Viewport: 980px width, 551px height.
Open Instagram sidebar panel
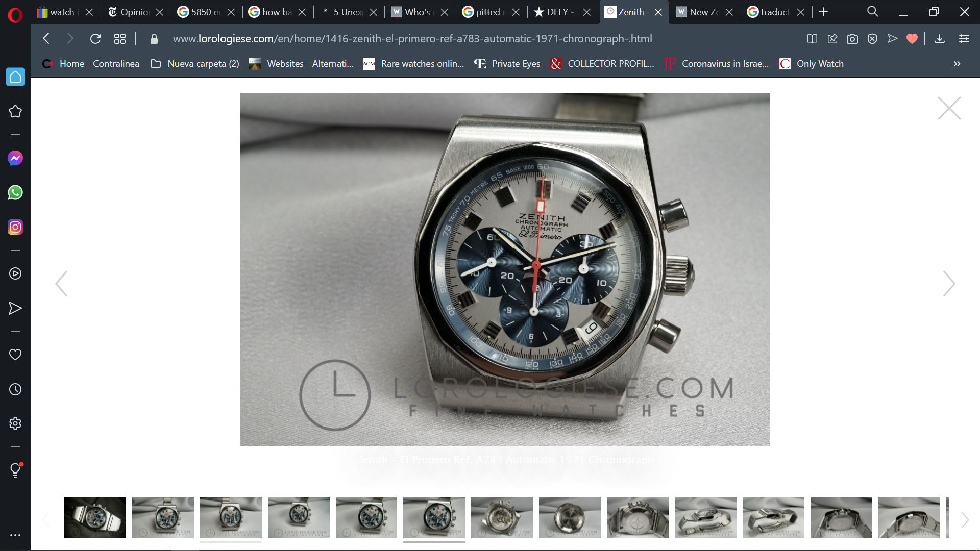tap(15, 227)
